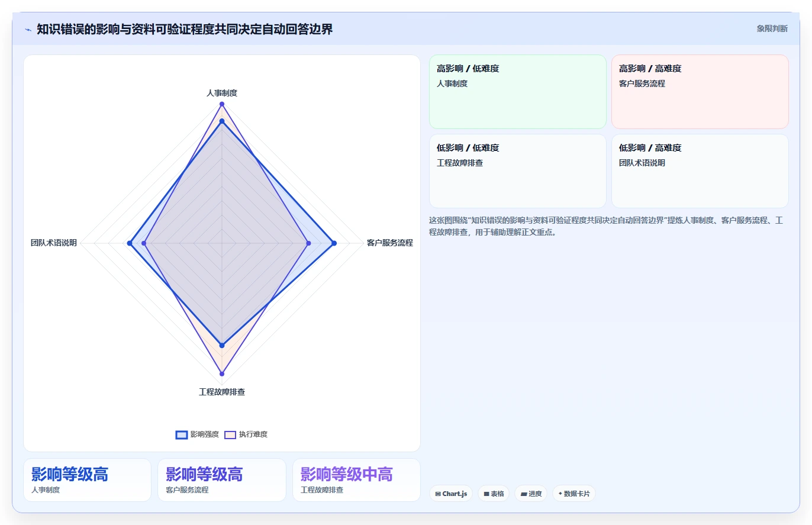Click the 表格 chip
The width and height of the screenshot is (812, 525).
click(x=494, y=494)
